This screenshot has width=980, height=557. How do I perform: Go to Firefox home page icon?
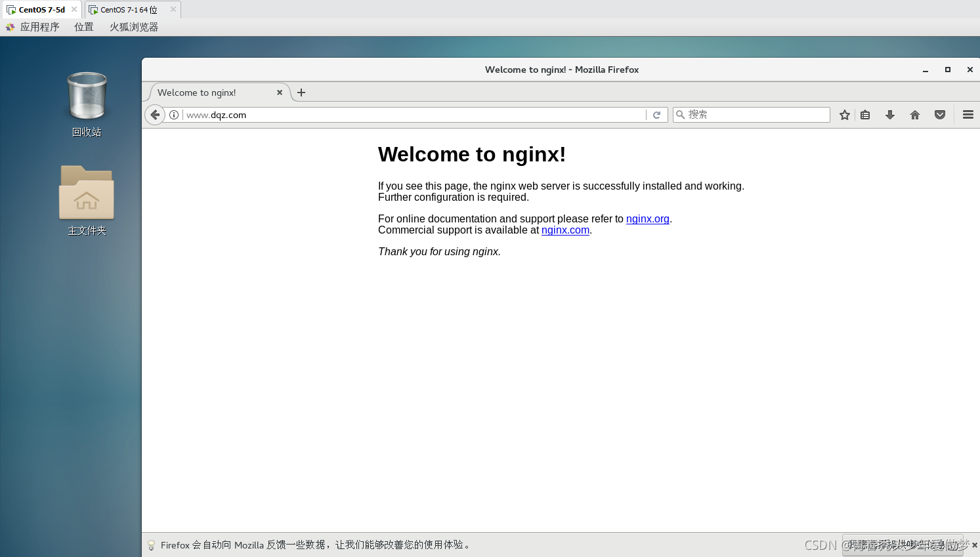click(x=915, y=115)
